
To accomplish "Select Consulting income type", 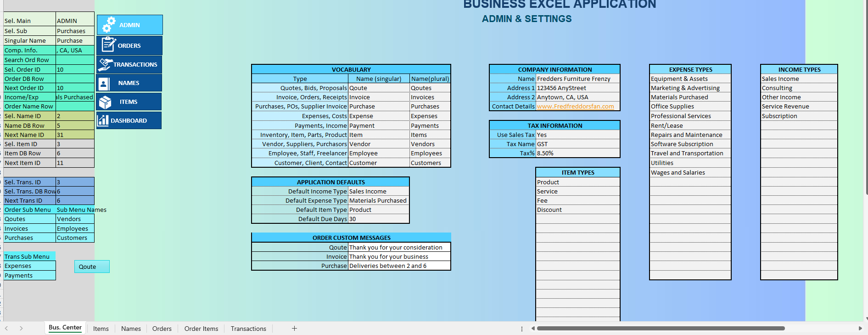I will pyautogui.click(x=799, y=88).
